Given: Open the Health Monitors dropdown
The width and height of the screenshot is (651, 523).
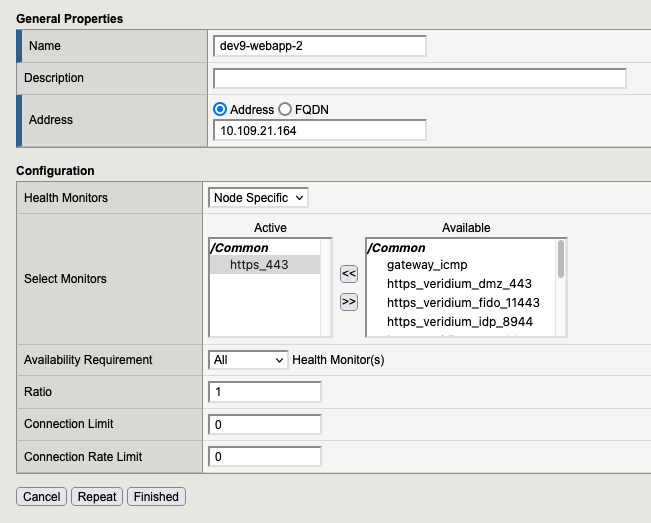Looking at the screenshot, I should tap(259, 198).
